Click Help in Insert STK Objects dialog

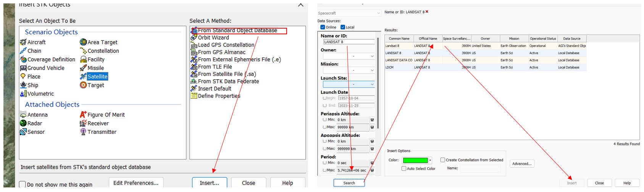(x=287, y=183)
